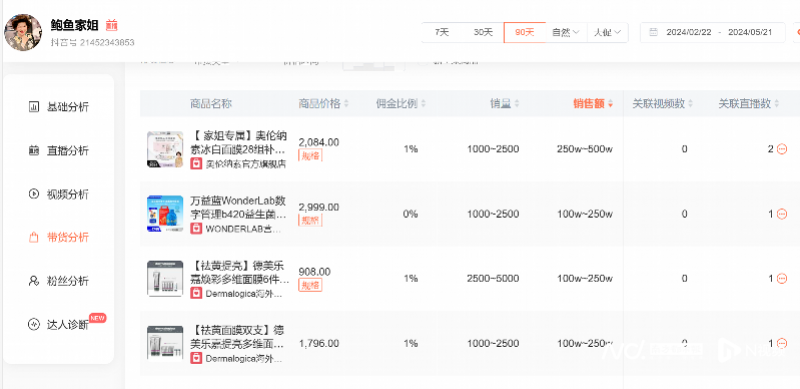Screen dimensions: 800x389
Task: Click shop icon in the 1,796.00 product row
Action: click(x=196, y=358)
